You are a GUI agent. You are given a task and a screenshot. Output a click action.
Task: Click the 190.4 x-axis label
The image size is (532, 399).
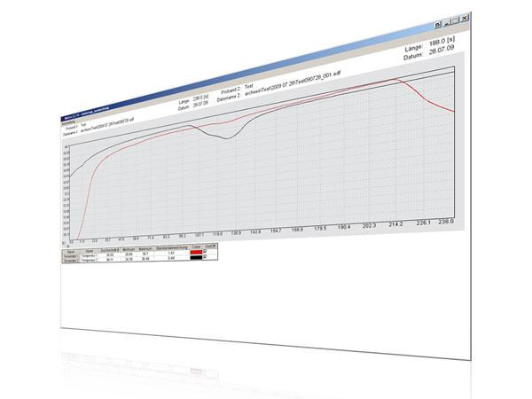coord(344,227)
